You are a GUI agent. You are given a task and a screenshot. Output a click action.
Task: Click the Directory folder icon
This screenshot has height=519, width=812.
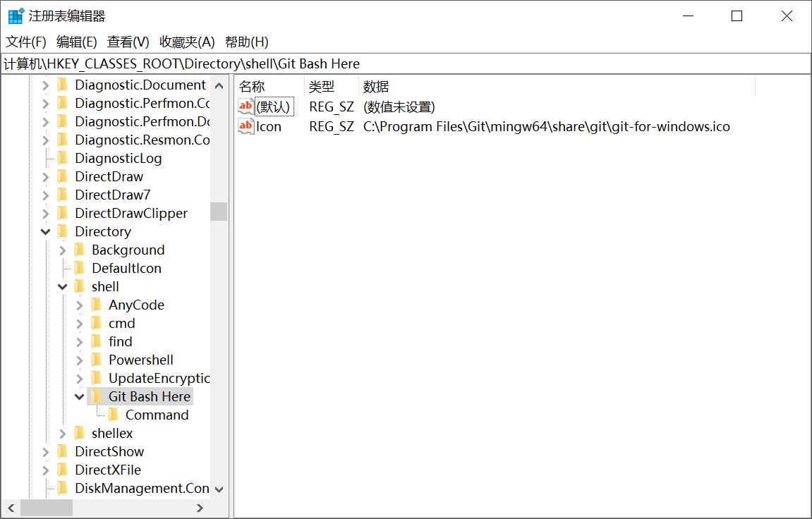point(63,231)
